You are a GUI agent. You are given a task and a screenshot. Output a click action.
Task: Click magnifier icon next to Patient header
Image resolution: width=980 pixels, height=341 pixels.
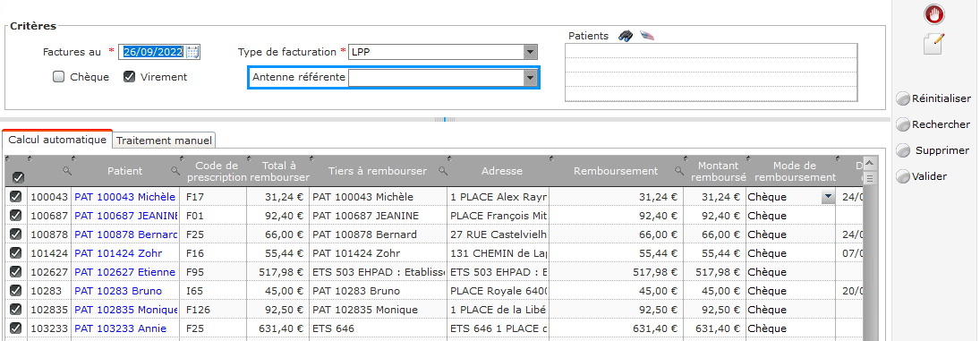(x=175, y=170)
